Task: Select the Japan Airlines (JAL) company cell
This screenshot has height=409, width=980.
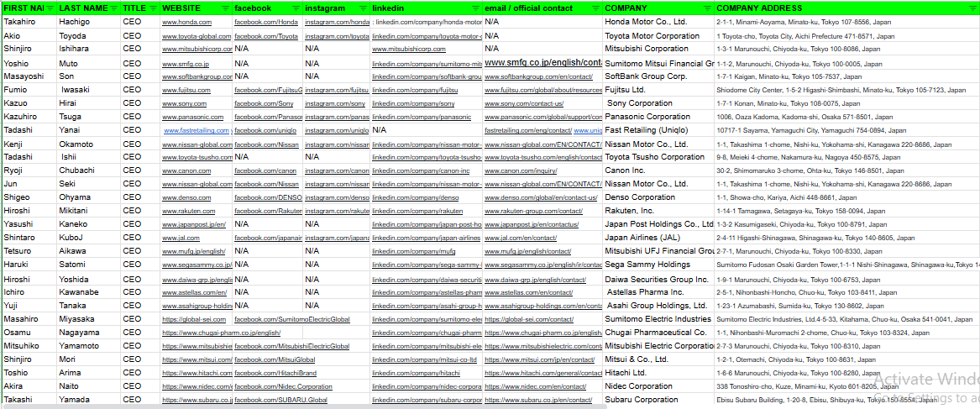Action: pos(658,238)
